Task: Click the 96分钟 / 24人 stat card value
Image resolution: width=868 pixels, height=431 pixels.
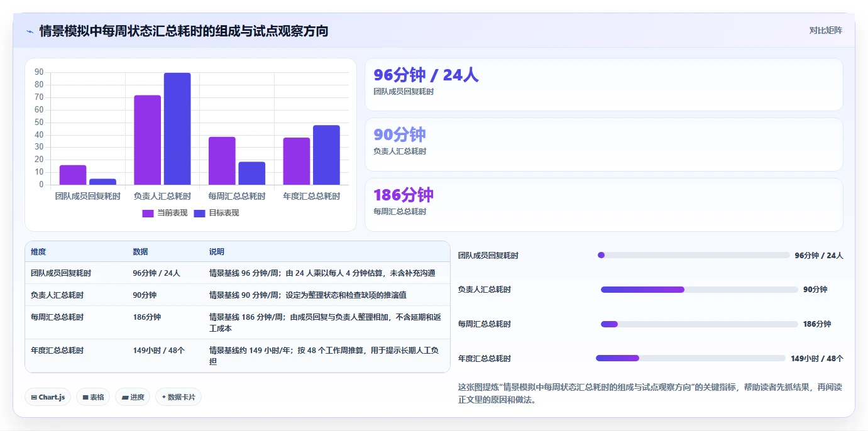Action: [x=426, y=75]
